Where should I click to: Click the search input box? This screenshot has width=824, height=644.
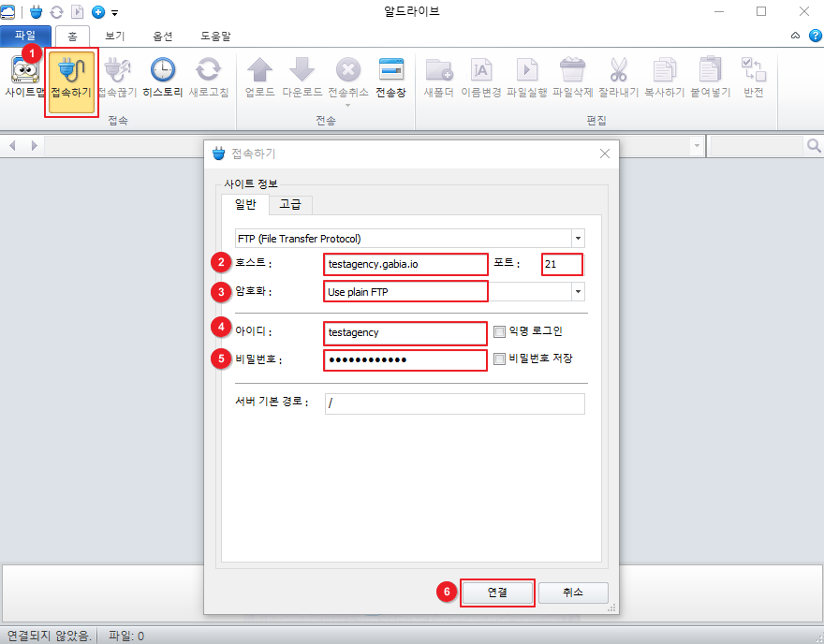[x=757, y=145]
